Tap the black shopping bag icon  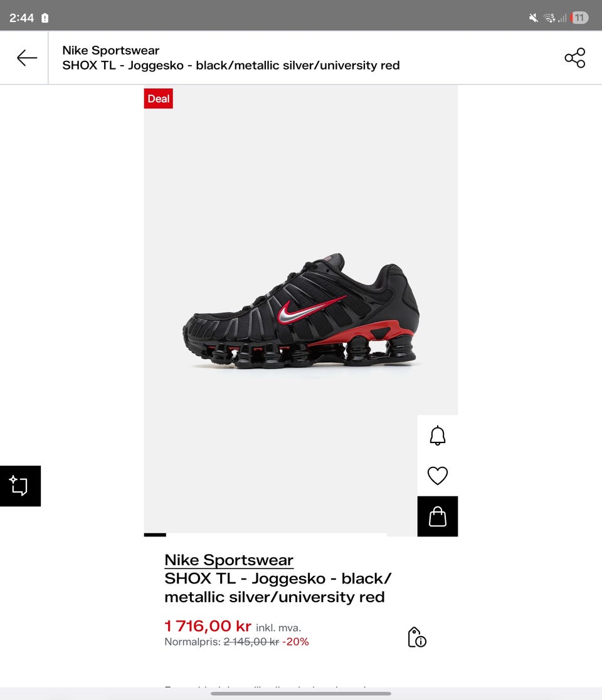pos(438,516)
